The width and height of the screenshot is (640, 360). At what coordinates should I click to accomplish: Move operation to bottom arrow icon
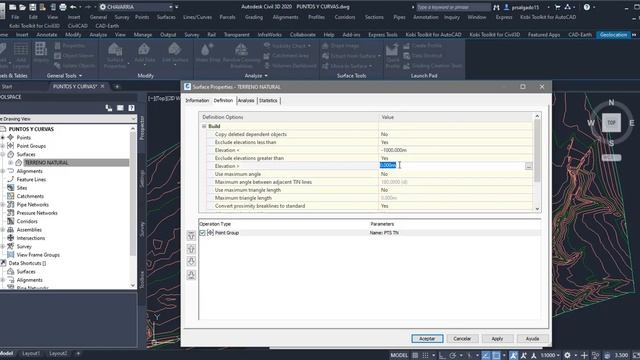click(x=191, y=275)
